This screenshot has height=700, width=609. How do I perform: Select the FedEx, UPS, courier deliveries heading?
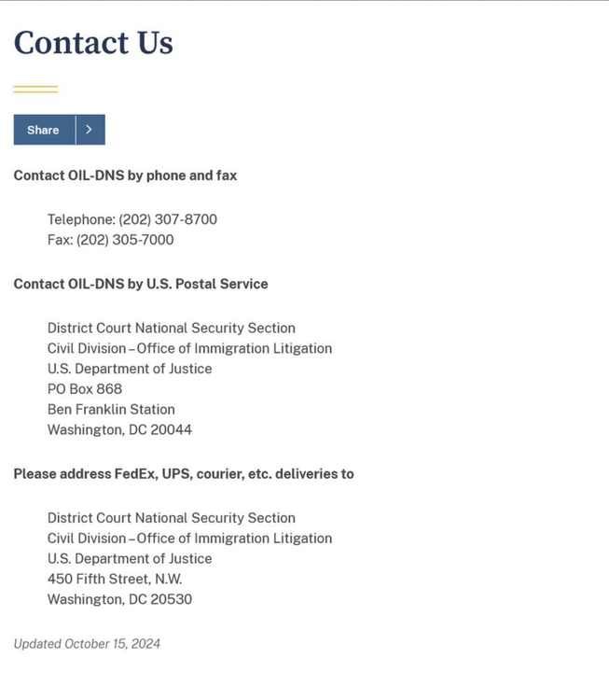pos(184,474)
